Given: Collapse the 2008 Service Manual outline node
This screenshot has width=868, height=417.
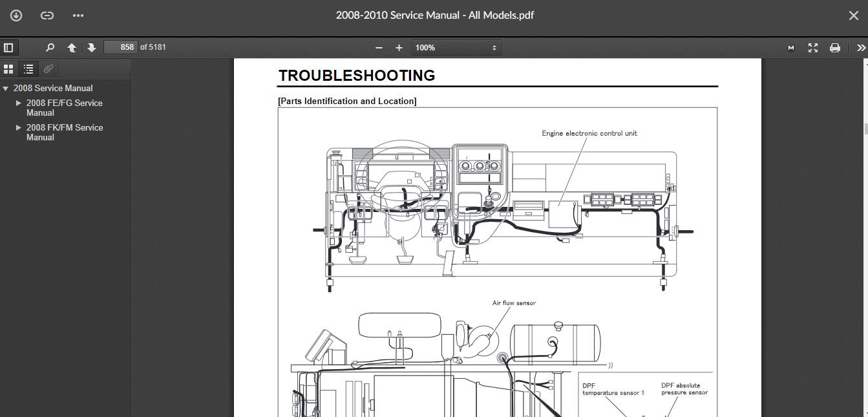Looking at the screenshot, I should tap(6, 89).
